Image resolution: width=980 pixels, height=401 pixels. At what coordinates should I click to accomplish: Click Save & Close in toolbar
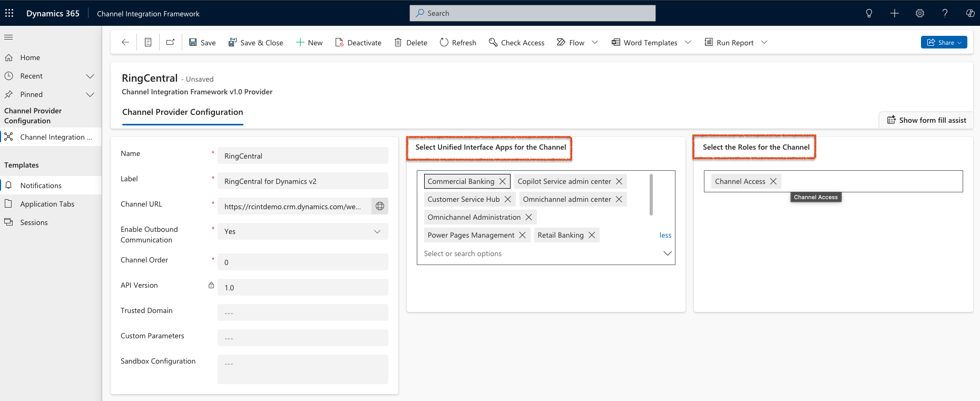[x=256, y=43]
